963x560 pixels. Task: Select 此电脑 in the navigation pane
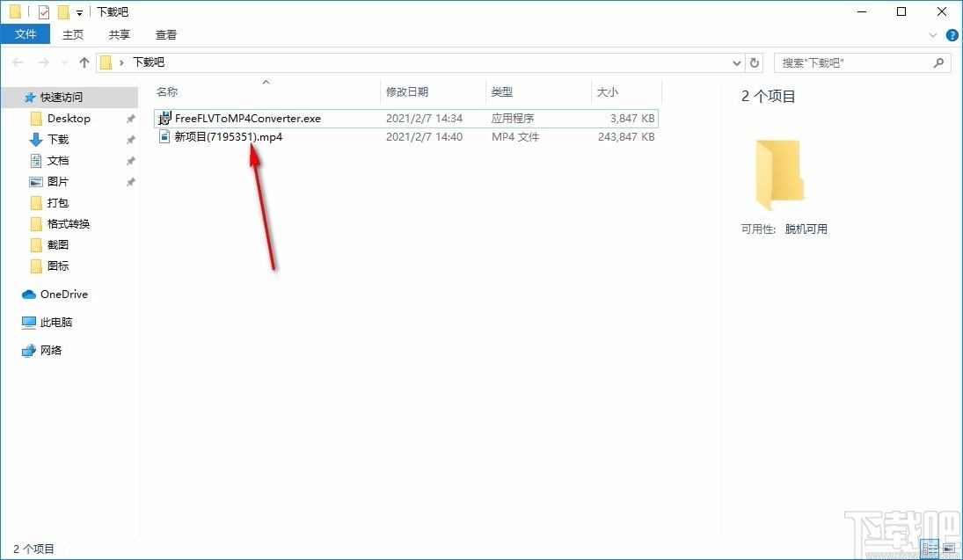pos(56,322)
